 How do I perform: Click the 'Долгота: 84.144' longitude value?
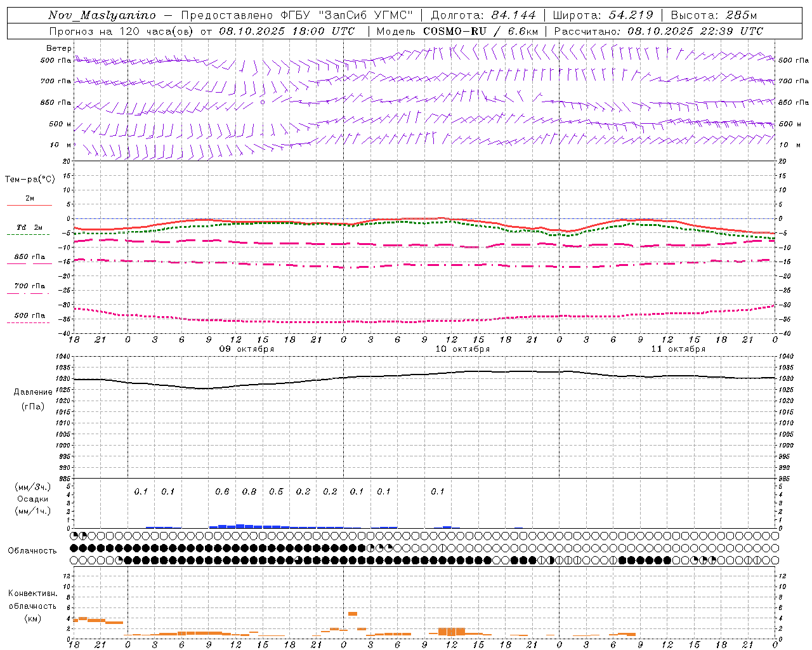coord(483,15)
